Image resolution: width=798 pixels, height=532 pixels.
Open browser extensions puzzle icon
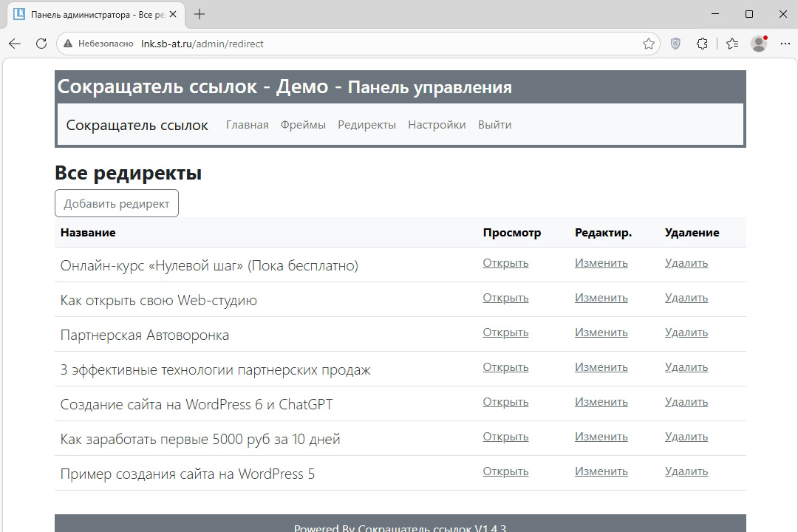pyautogui.click(x=703, y=44)
